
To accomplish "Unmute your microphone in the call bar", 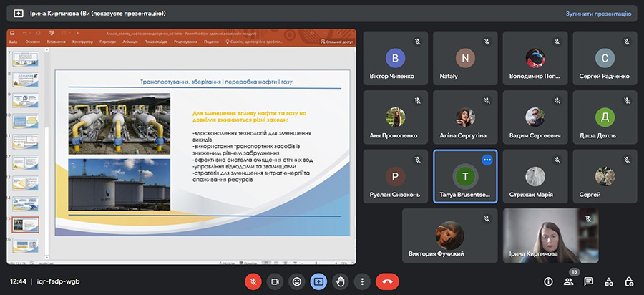I will (x=253, y=281).
